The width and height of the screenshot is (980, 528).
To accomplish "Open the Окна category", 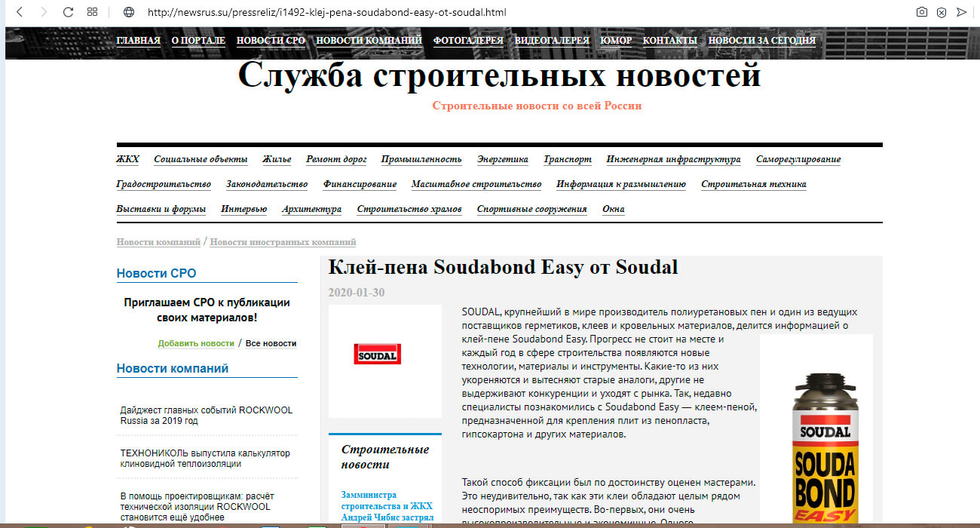I will 614,209.
